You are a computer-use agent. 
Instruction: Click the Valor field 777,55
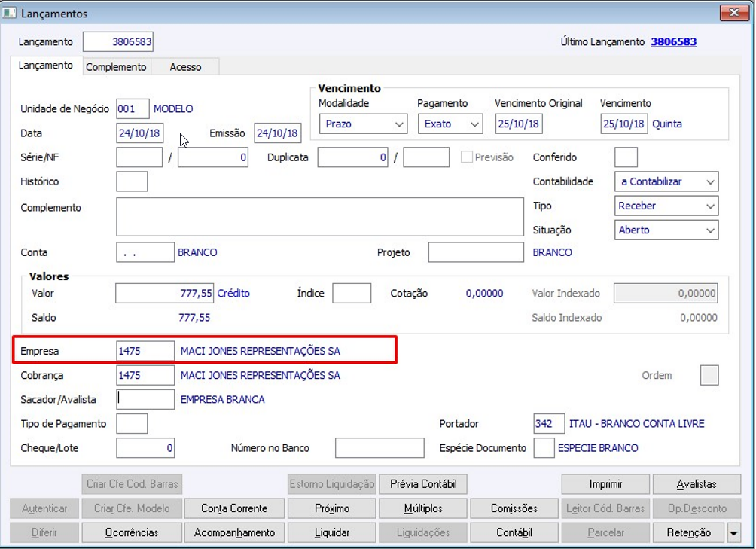[164, 293]
